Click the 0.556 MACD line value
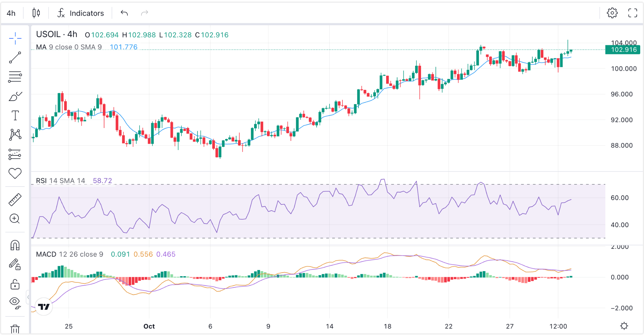 click(x=143, y=254)
